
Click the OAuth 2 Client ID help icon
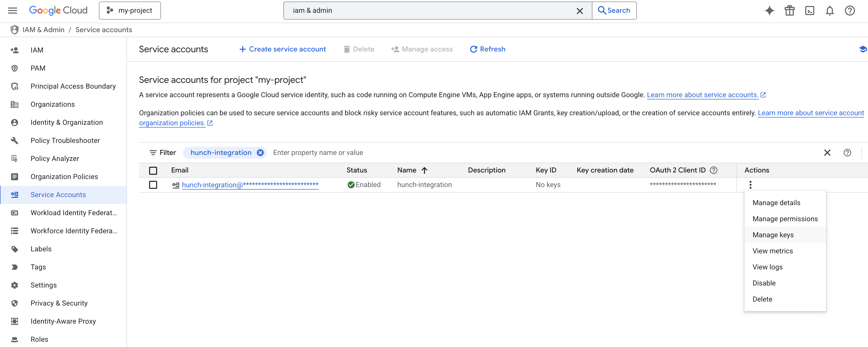(714, 170)
